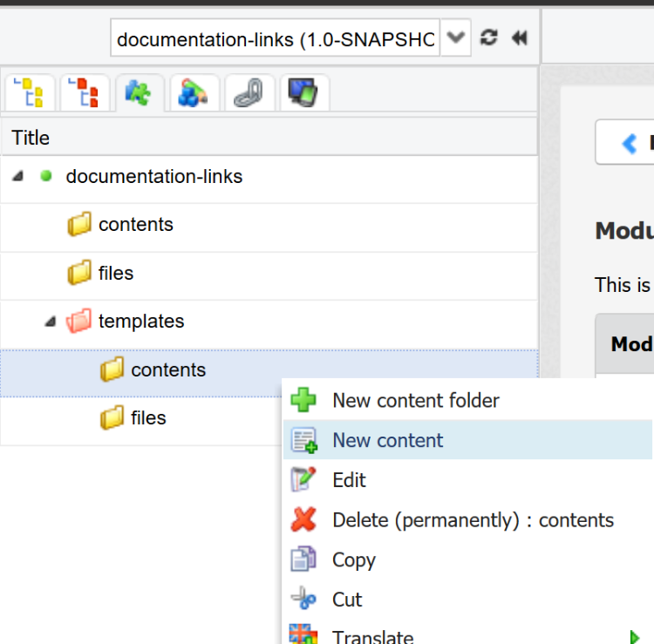The height and width of the screenshot is (644, 654).
Task: Click the red X delete icon
Action: (x=303, y=519)
